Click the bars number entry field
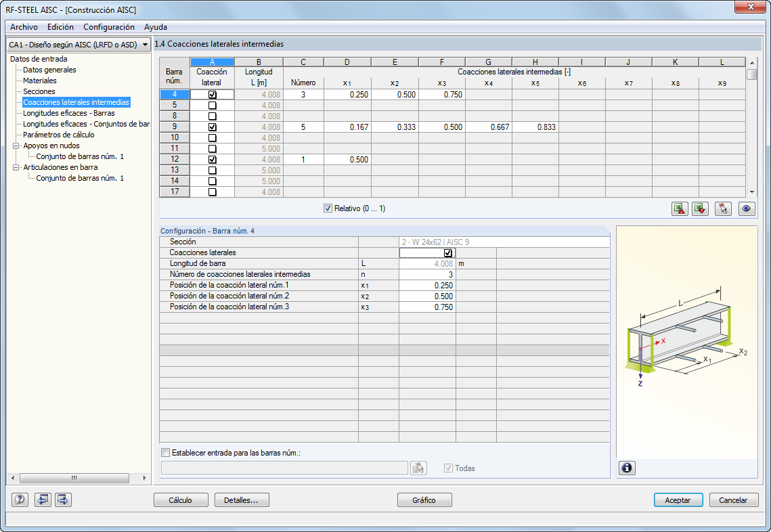This screenshot has height=532, width=771. coord(284,468)
